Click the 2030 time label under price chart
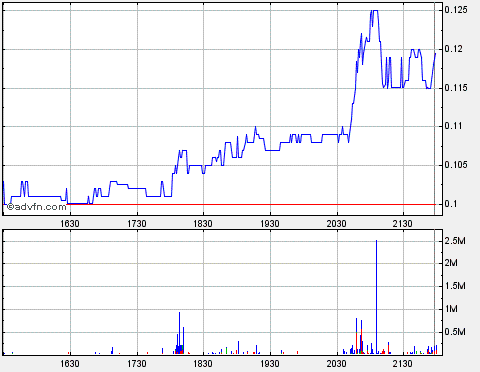 [336, 224]
